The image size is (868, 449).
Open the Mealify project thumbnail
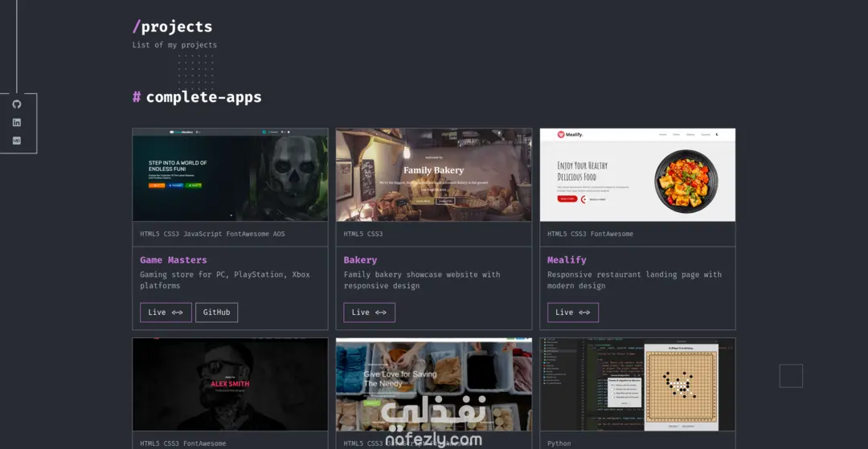pos(637,175)
